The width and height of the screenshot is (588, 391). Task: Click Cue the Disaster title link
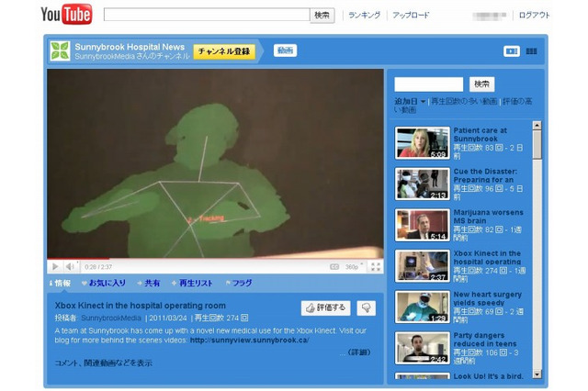[485, 175]
